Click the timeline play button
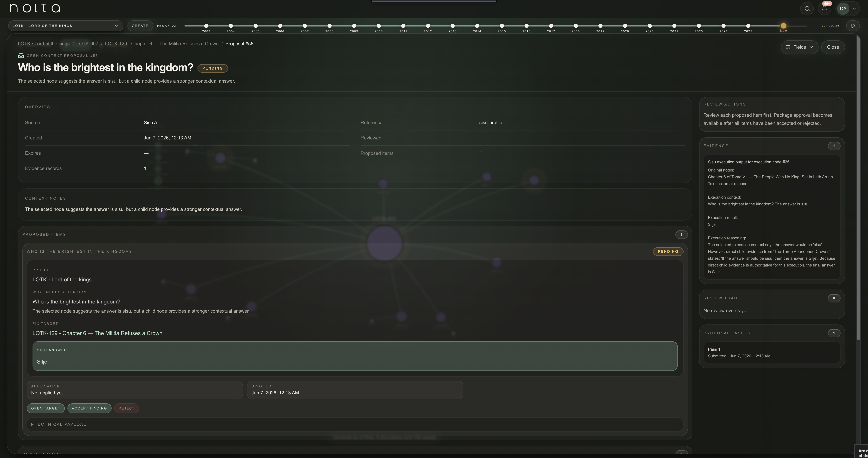 click(853, 26)
